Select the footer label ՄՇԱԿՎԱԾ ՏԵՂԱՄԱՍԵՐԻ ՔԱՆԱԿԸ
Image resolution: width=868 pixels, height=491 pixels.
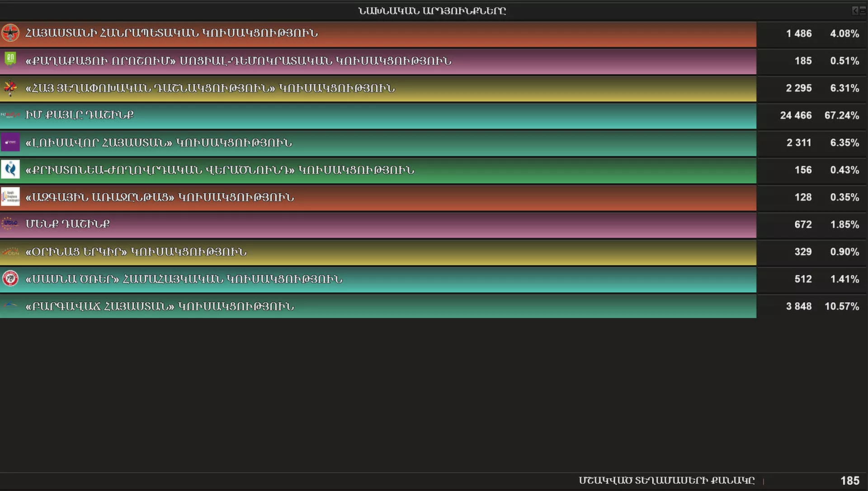667,481
